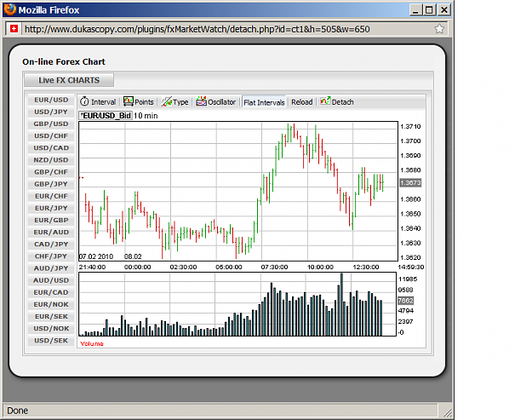Click the 14:59:30 timestamp
532x420 pixels.
[x=411, y=268]
